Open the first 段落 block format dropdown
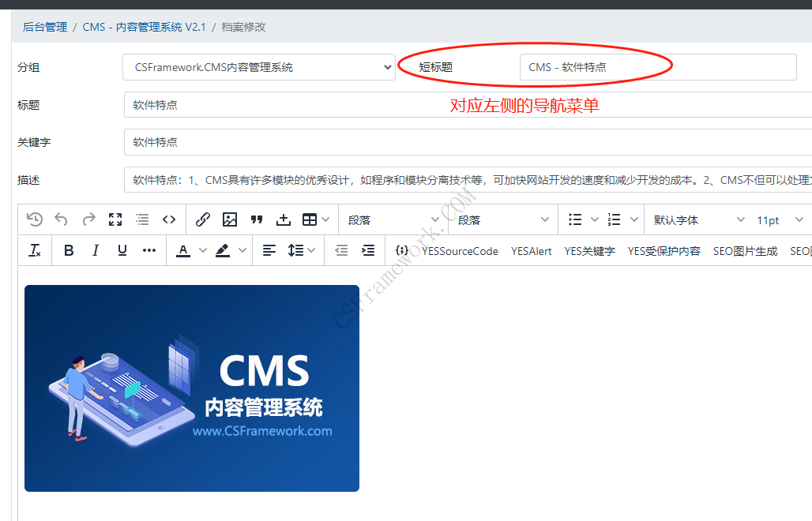 tap(393, 220)
